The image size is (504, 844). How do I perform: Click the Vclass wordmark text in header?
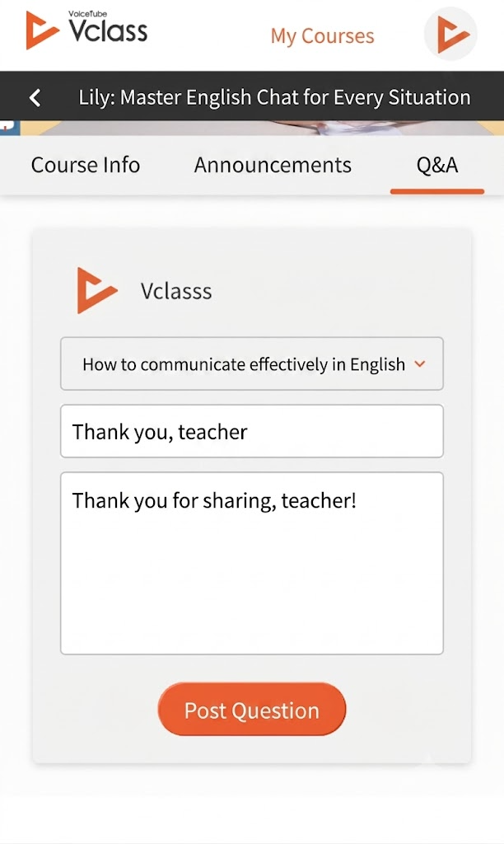pos(108,31)
